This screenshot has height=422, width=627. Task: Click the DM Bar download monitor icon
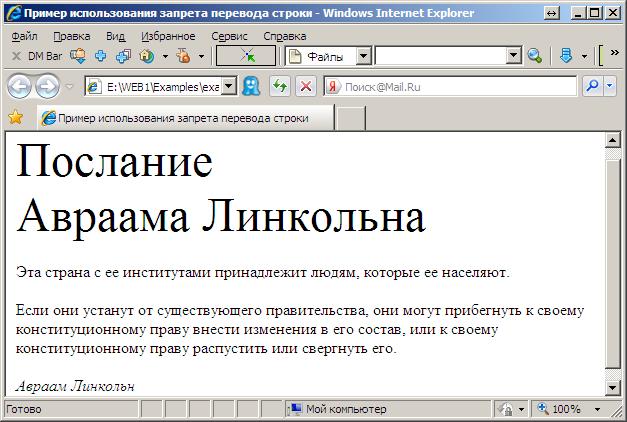tap(78, 56)
